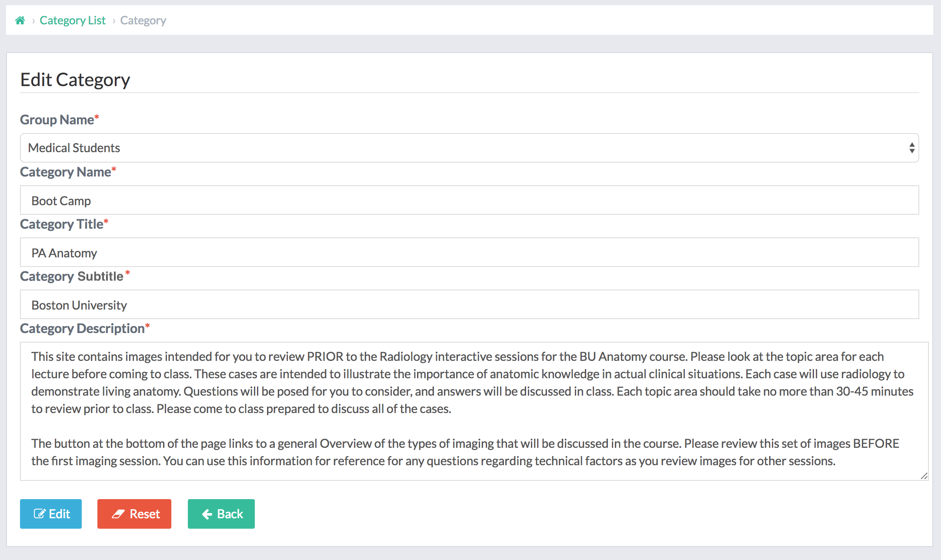
Task: Go to the home icon in the breadcrumb
Action: 20,20
